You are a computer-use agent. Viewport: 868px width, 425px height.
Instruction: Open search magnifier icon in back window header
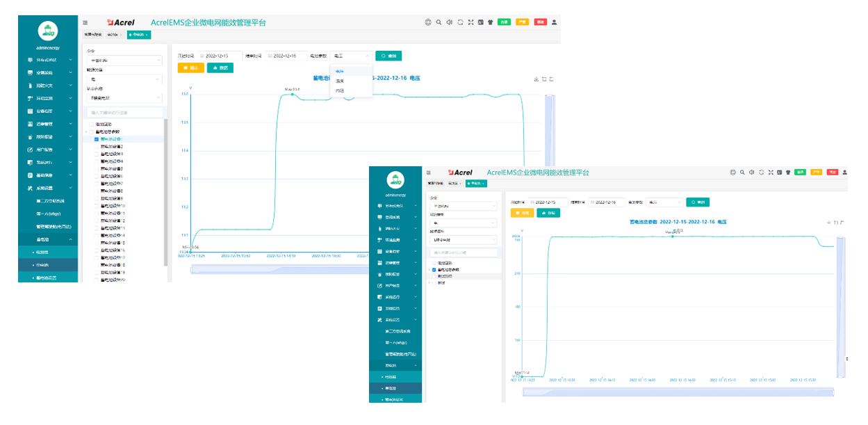439,22
